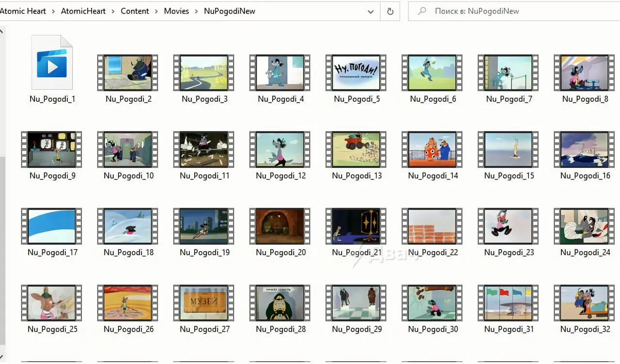This screenshot has height=364, width=620.
Task: Select Nu_Pogodi_5 title card thumbnail
Action: [356, 73]
